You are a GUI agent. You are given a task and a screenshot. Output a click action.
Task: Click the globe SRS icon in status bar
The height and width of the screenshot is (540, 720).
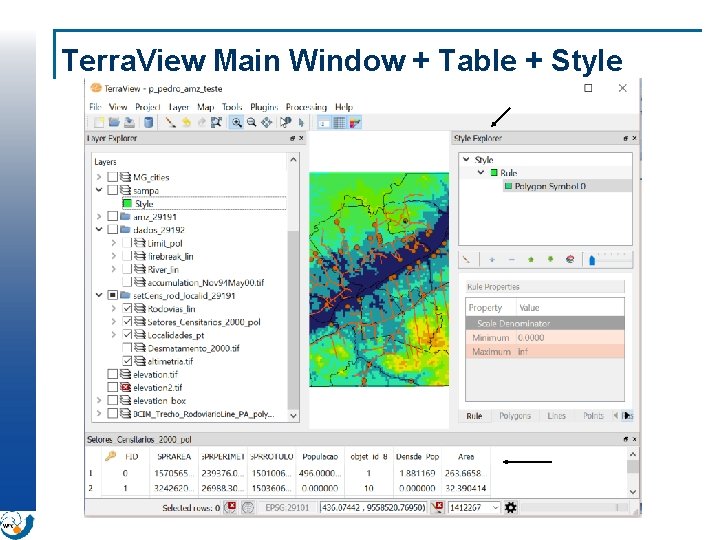click(248, 507)
